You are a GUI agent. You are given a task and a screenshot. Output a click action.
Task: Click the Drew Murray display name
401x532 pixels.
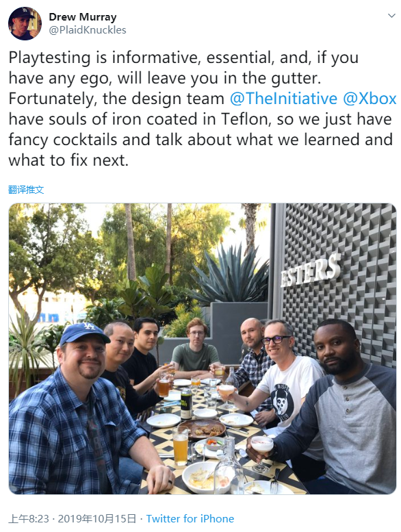pos(83,16)
